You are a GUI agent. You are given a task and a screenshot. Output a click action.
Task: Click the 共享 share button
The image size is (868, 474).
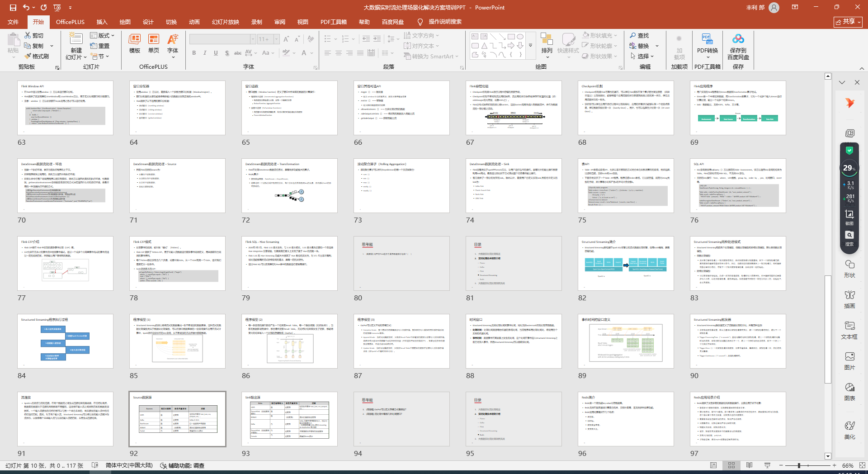point(848,22)
